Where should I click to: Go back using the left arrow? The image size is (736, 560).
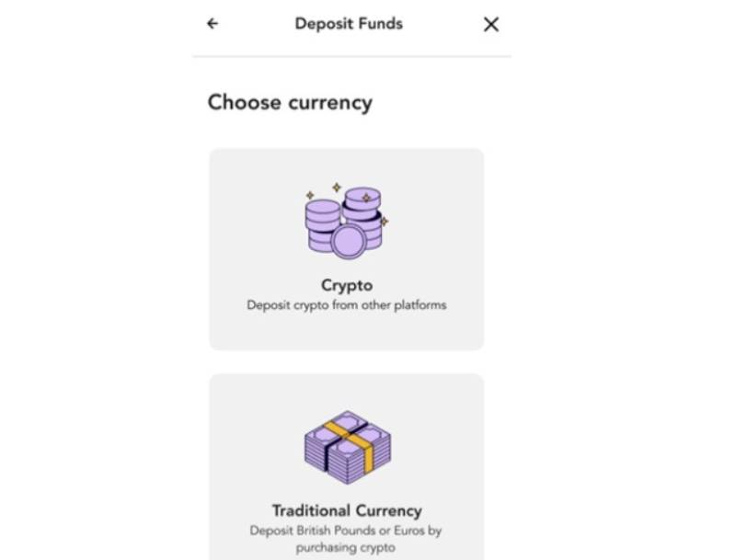pyautogui.click(x=213, y=24)
